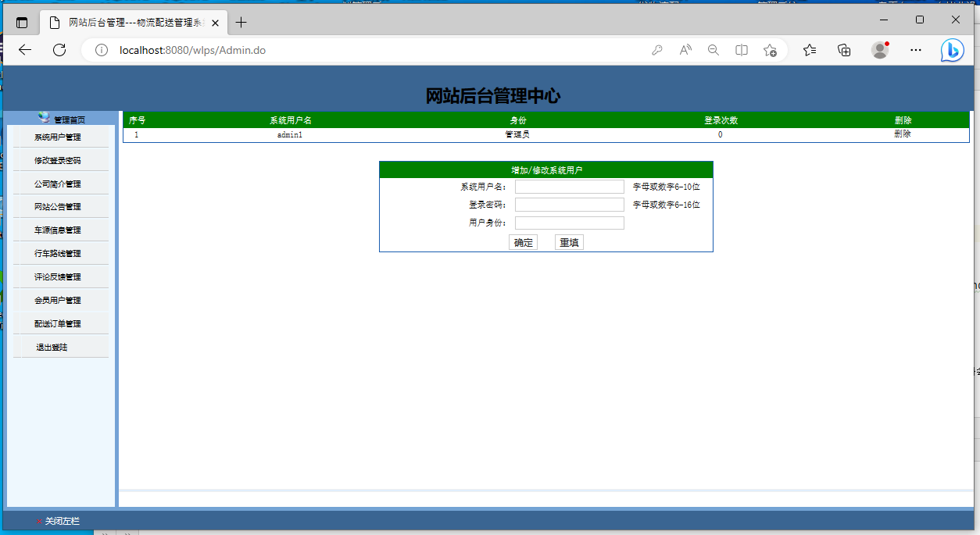Click 退出登陆 to log out
Screen dimensions: 980x535
[x=52, y=348]
